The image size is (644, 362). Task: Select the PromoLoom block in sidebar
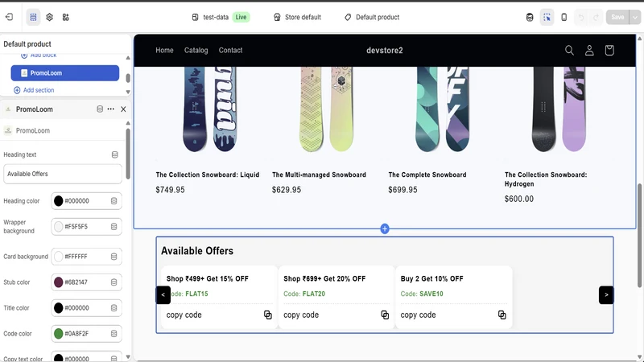coord(65,73)
